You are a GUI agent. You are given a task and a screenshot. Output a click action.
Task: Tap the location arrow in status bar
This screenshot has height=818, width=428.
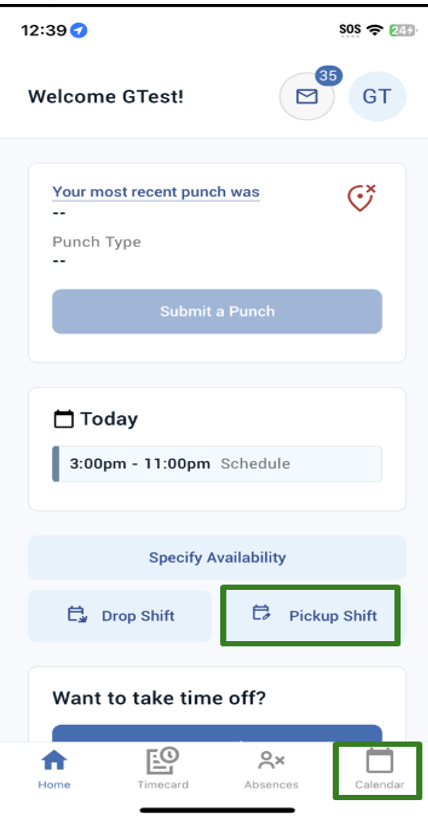point(79,31)
